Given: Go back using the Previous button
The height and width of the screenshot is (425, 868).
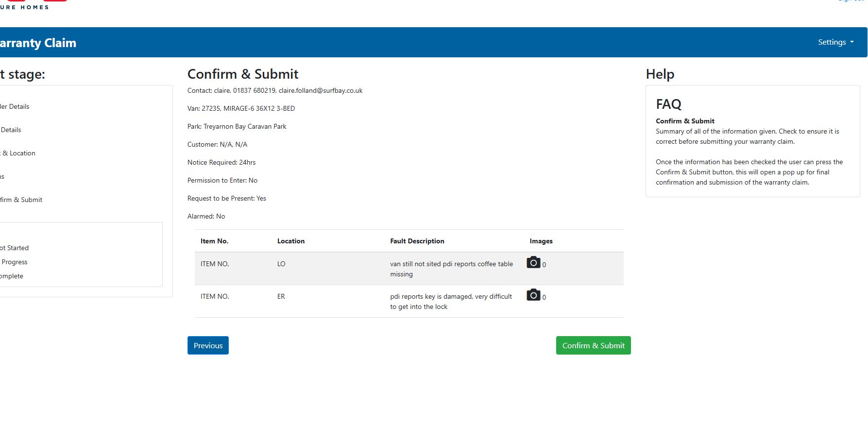Looking at the screenshot, I should (208, 345).
